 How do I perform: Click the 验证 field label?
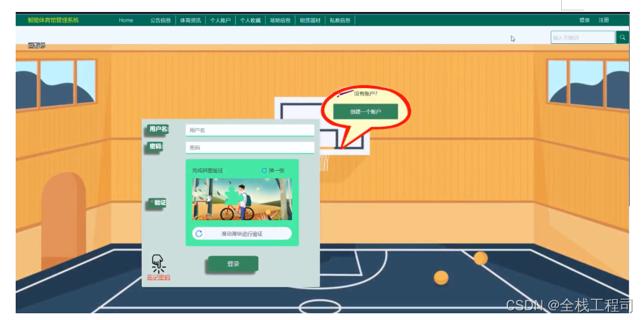pos(158,202)
